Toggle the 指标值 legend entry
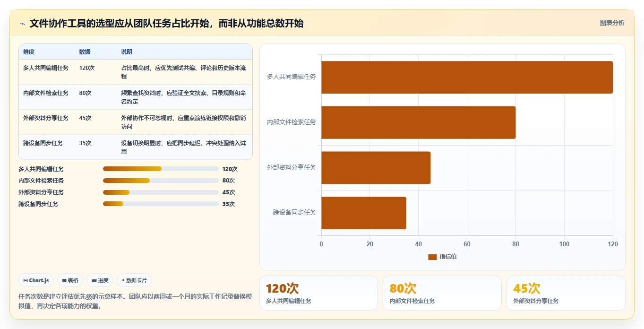Viewport: 644px width, 329px height. click(442, 257)
